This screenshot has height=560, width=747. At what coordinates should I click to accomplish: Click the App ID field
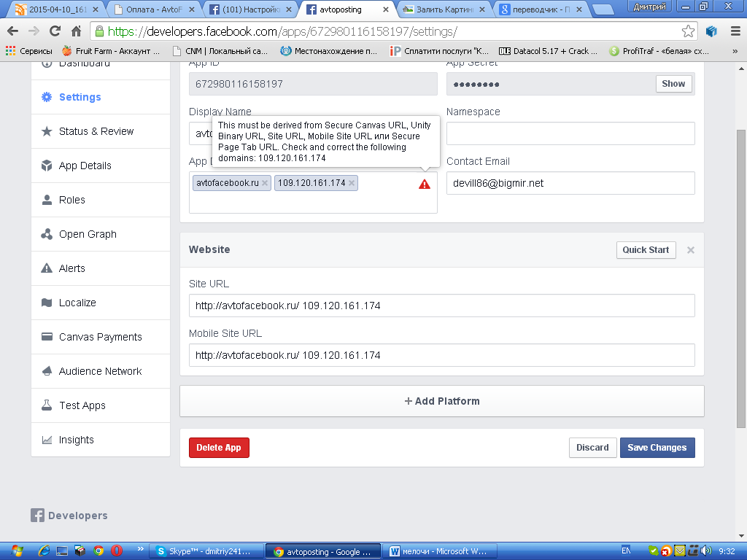pos(313,85)
